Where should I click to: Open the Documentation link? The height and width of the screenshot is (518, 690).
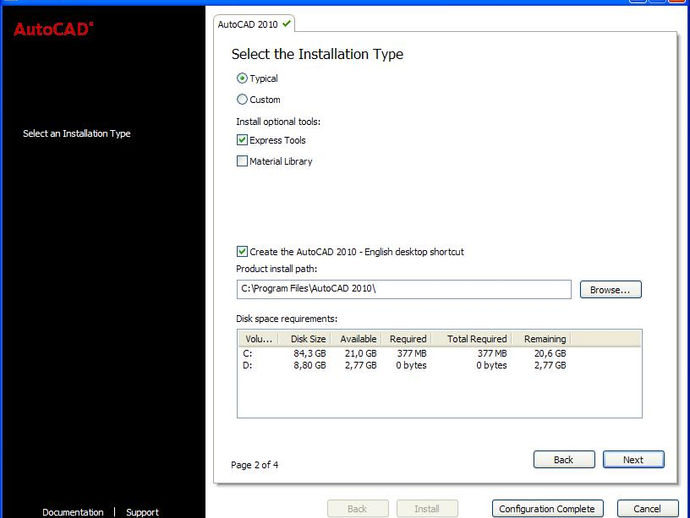pos(73,512)
